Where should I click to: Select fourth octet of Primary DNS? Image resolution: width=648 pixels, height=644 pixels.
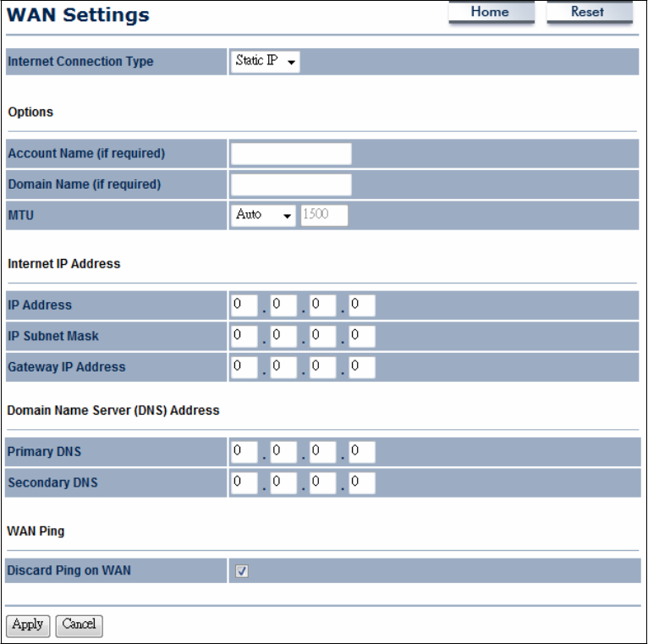[362, 452]
